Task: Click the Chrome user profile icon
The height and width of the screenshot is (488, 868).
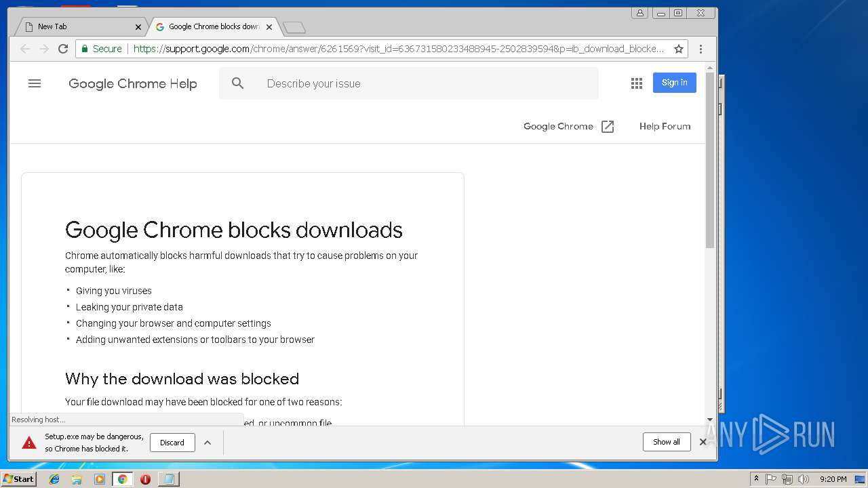Action: [639, 12]
